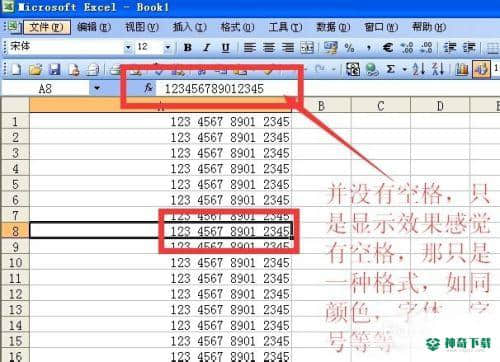This screenshot has height=362, width=500.
Task: Select row 5 header
Action: (15, 184)
